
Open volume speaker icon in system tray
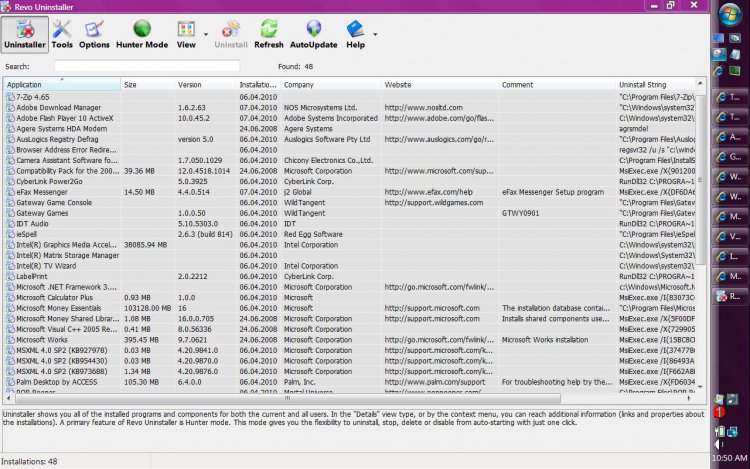pos(720,445)
